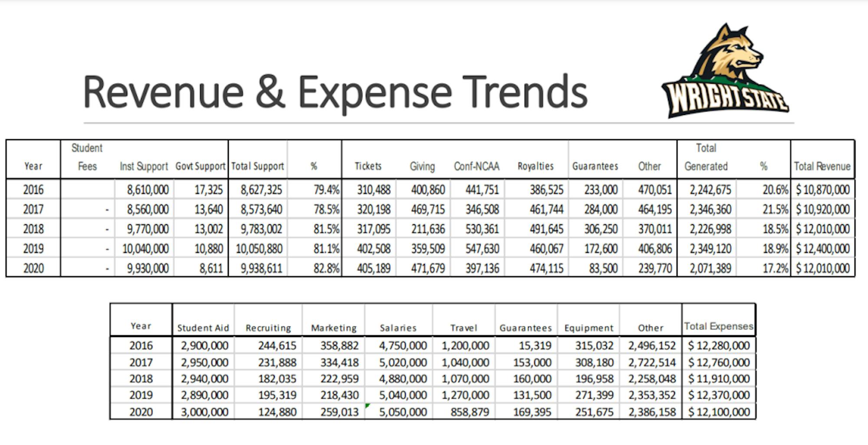Select the 'Equipment' column header
The image size is (868, 445).
589,328
